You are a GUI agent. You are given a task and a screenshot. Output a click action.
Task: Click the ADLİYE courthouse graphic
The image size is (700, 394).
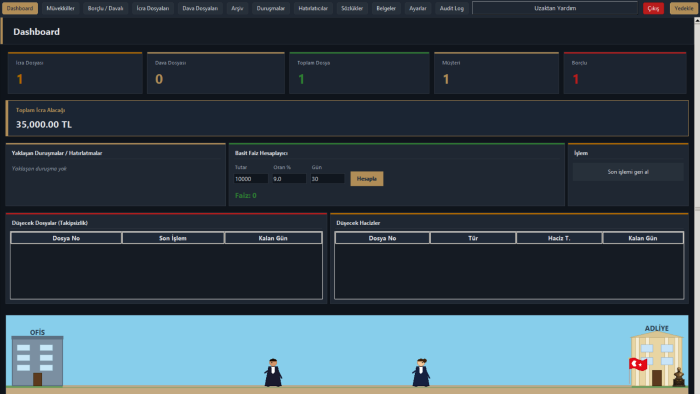pyautogui.click(x=656, y=360)
